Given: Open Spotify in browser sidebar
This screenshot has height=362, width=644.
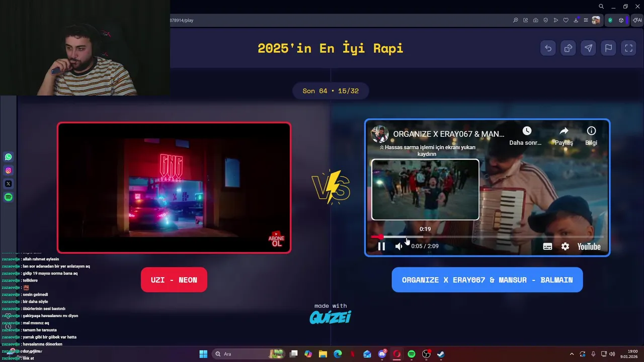Looking at the screenshot, I should click(8, 197).
